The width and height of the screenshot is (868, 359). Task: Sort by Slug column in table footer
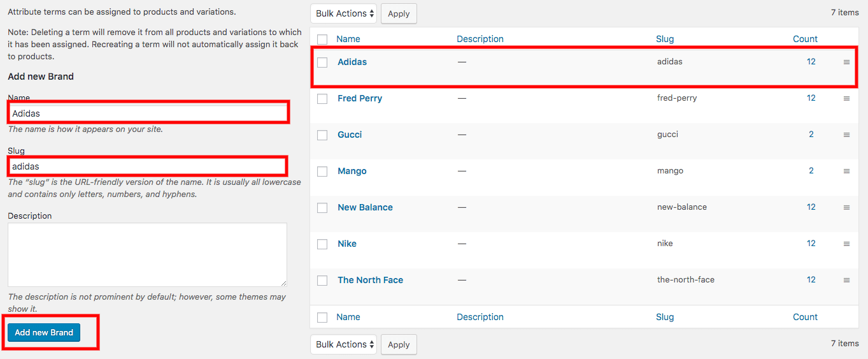665,317
